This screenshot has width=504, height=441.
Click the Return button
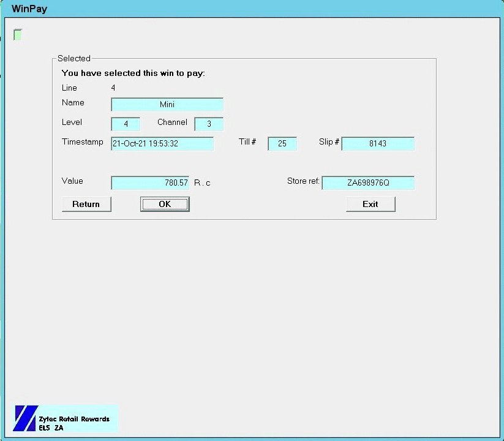pyautogui.click(x=86, y=204)
